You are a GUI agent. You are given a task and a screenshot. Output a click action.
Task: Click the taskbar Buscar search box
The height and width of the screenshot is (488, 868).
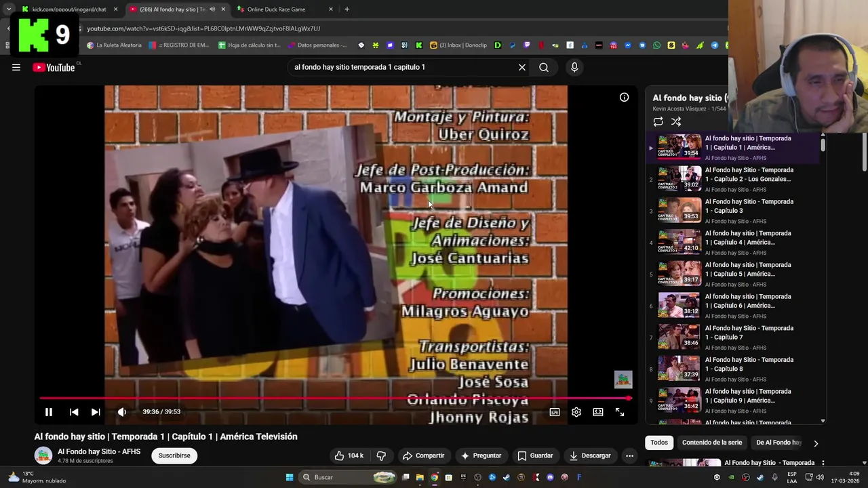[x=347, y=477]
